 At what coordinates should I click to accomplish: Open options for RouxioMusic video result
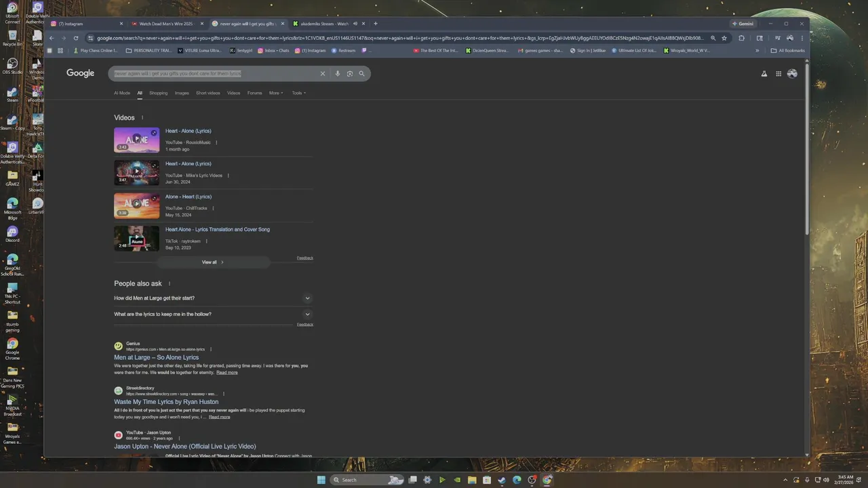click(x=216, y=142)
